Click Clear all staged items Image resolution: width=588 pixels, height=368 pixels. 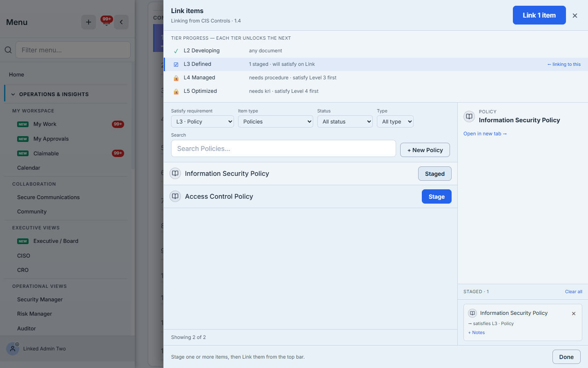pyautogui.click(x=574, y=292)
